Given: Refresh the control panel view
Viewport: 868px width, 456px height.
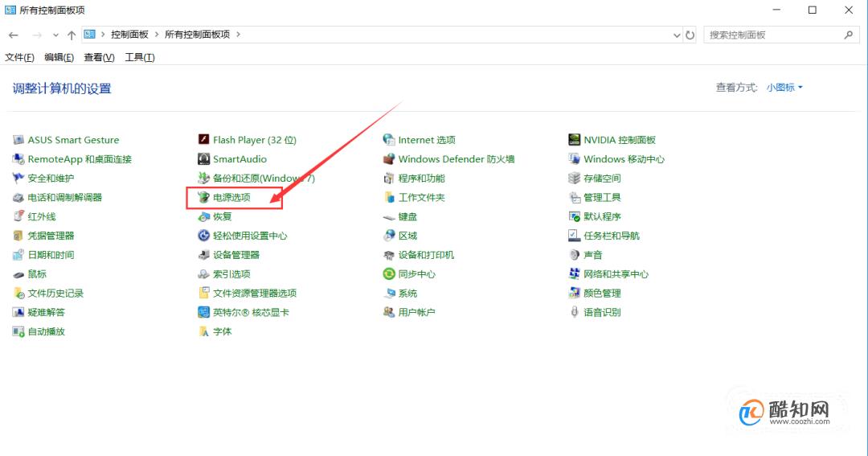Looking at the screenshot, I should [690, 35].
